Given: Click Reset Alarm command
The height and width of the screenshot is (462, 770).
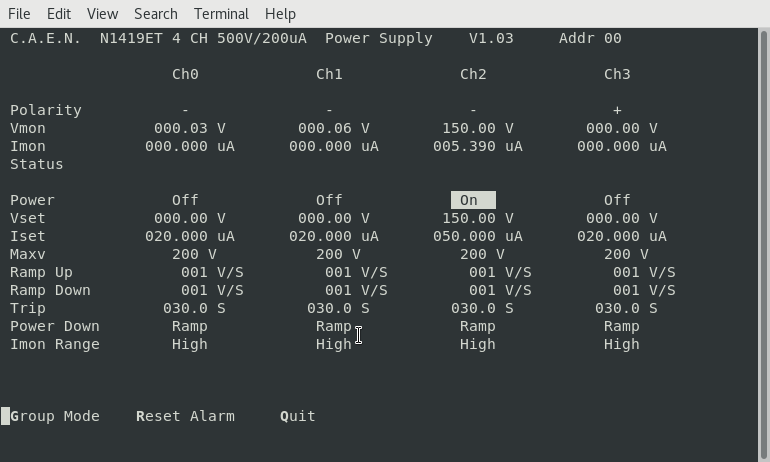Looking at the screenshot, I should point(185,416).
